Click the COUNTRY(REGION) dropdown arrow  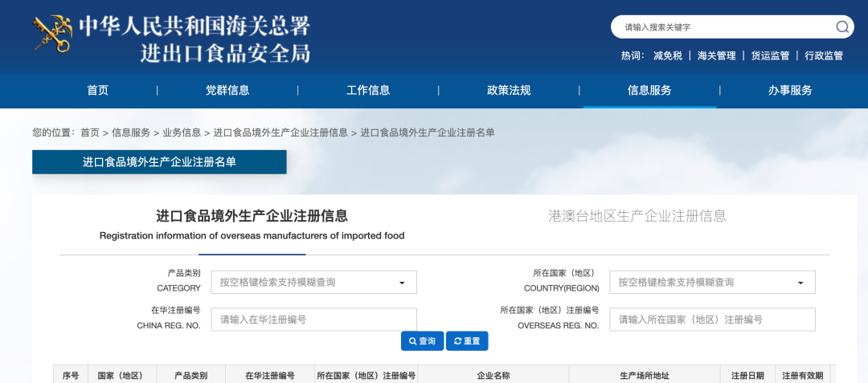pyautogui.click(x=800, y=283)
